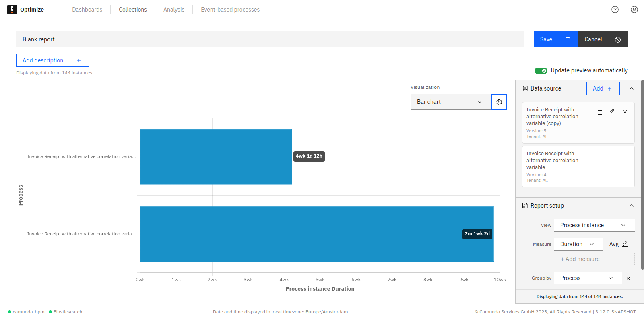This screenshot has height=319, width=644.
Task: Remove the Group by Process setting
Action: pos(628,278)
